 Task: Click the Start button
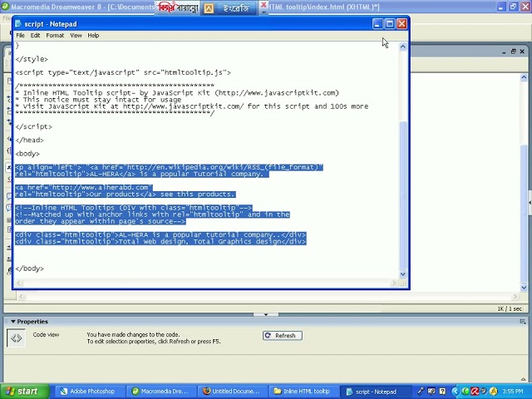point(22,391)
